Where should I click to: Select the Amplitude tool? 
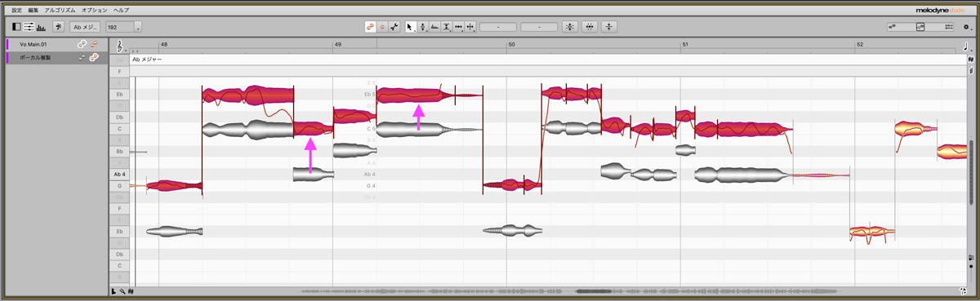point(447,27)
